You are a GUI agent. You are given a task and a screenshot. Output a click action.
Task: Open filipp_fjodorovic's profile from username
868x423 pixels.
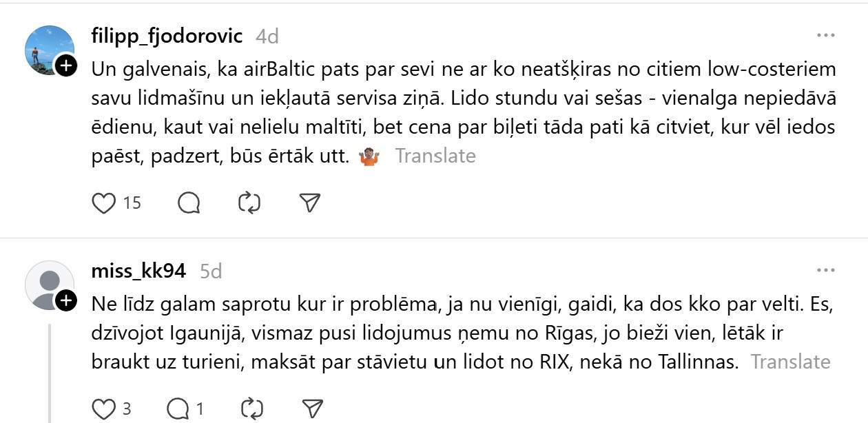coord(167,36)
